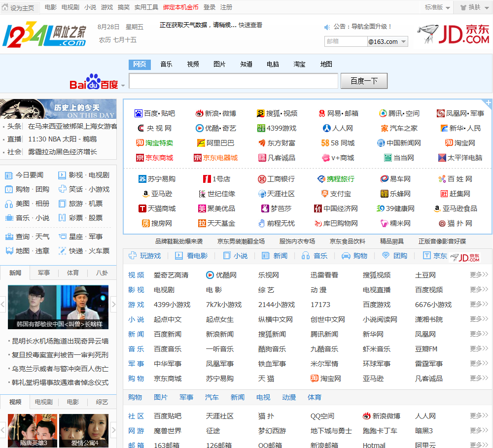
Task: Open 支付宝 icon link
Action: click(325, 194)
